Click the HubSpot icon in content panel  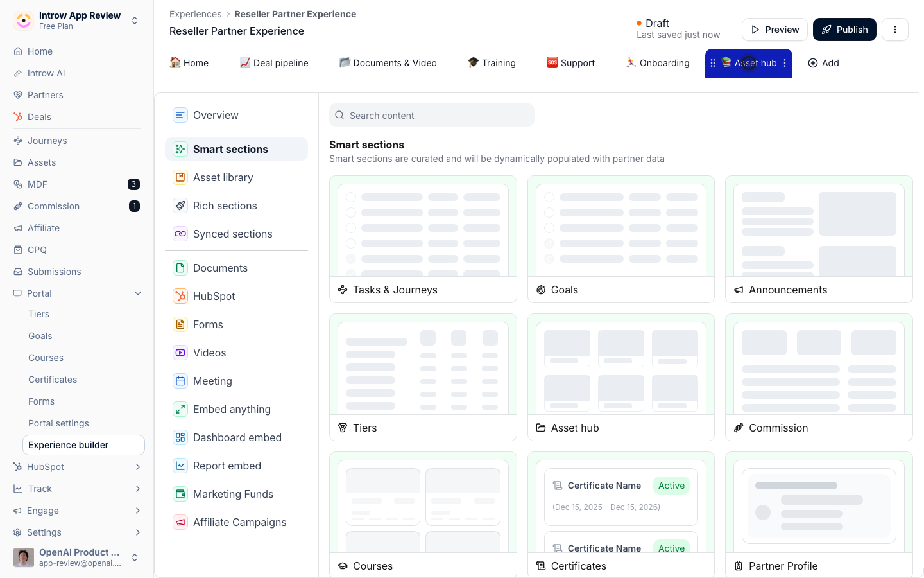[x=180, y=296]
